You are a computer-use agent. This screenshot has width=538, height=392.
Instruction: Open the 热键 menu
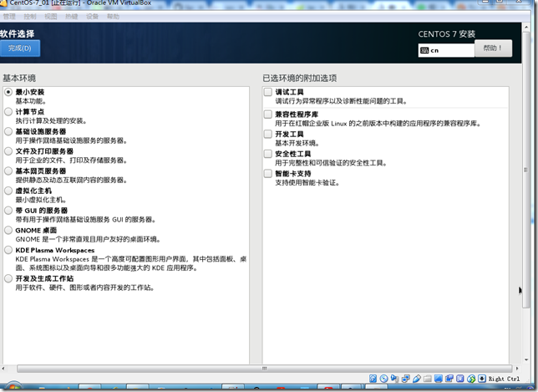click(71, 17)
